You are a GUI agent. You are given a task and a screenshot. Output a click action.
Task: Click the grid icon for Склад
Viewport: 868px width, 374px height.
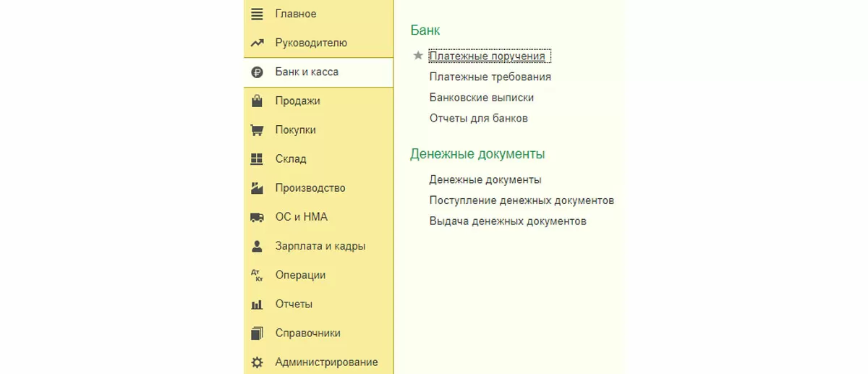[x=257, y=159]
